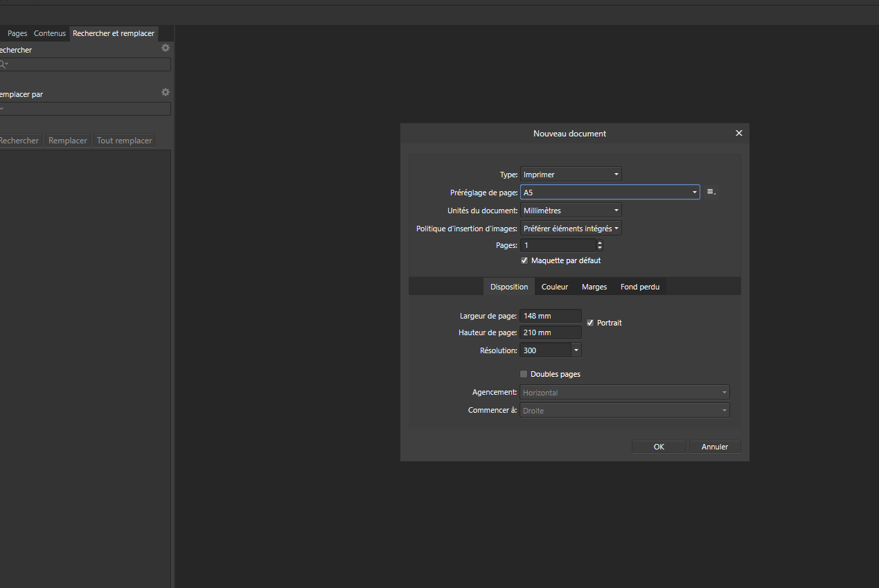Open the Pages panel tab
This screenshot has height=588, width=879.
(17, 33)
